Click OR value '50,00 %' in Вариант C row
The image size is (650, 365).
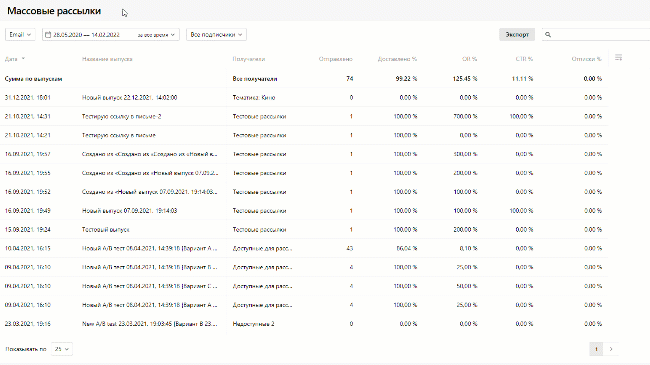tap(467, 286)
